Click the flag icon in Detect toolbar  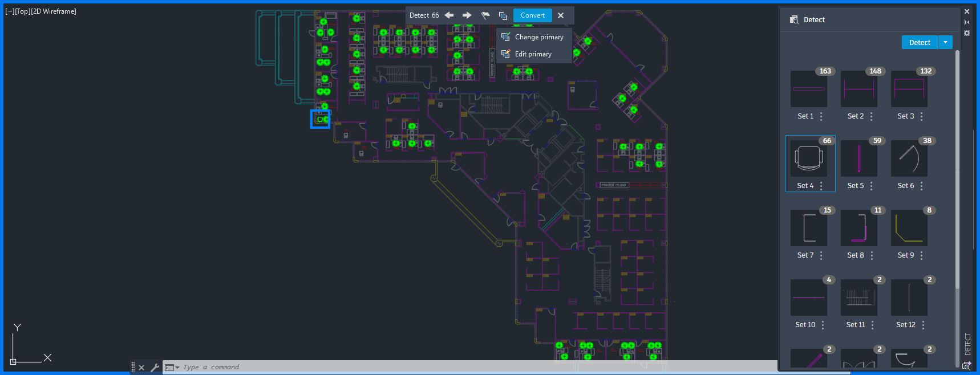[x=485, y=15]
